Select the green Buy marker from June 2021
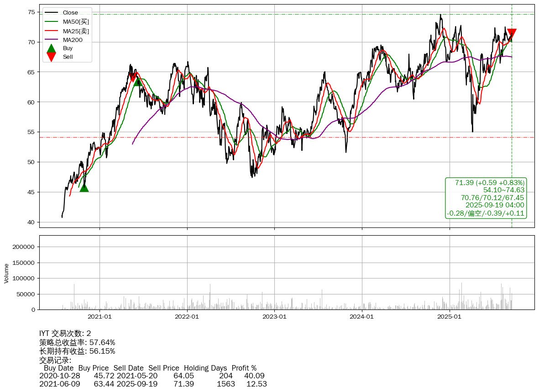 click(x=137, y=81)
